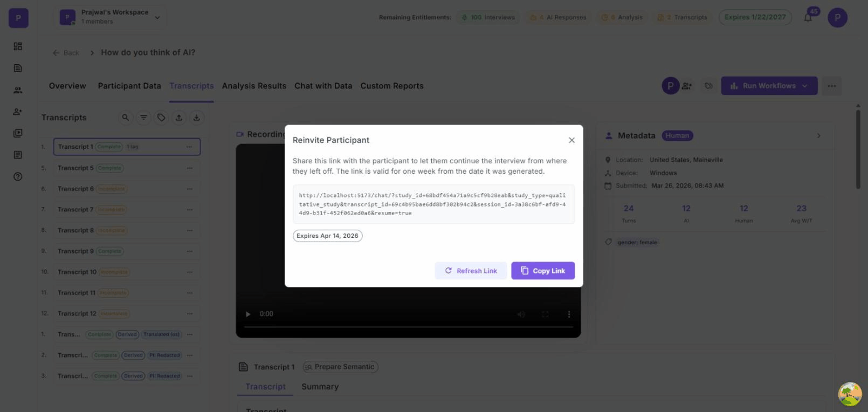Viewport: 868px width, 412px height.
Task: Select the Transcripts tab
Action: (191, 86)
